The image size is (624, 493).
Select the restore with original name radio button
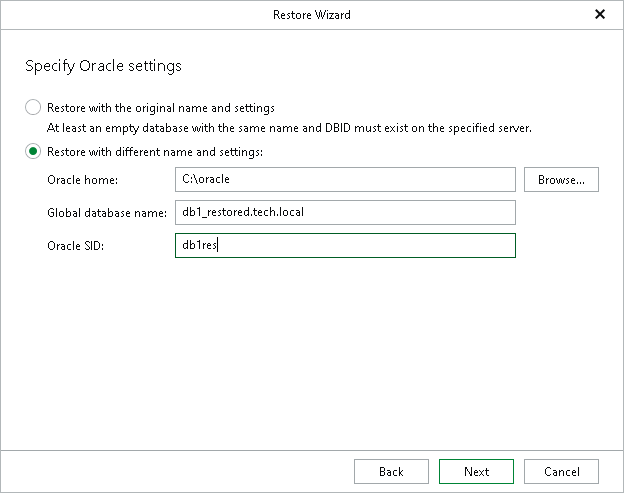33,107
